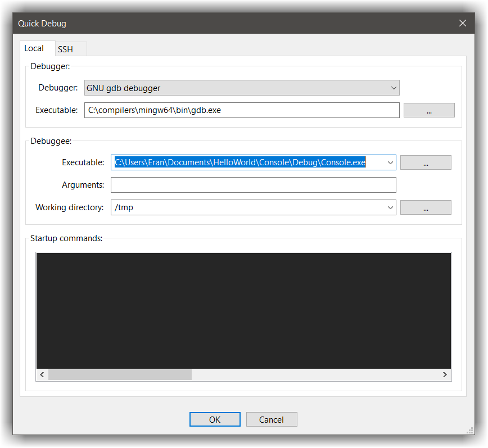Viewport: 488px width, 448px height.
Task: Browse for a working directory
Action: 426,207
